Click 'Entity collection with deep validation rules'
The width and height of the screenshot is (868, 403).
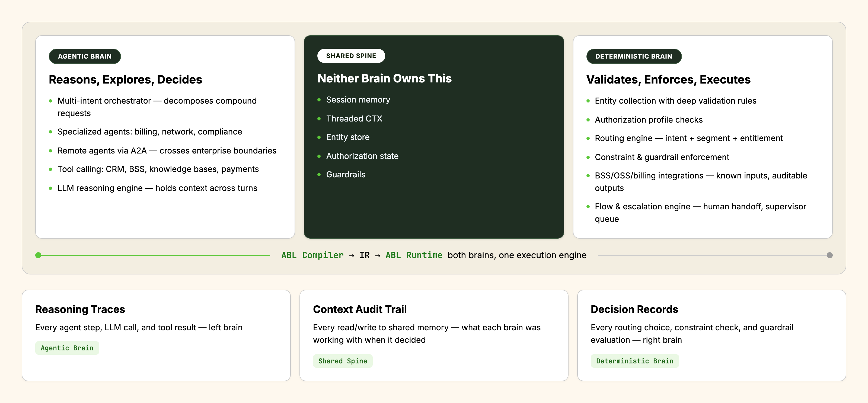(x=676, y=101)
